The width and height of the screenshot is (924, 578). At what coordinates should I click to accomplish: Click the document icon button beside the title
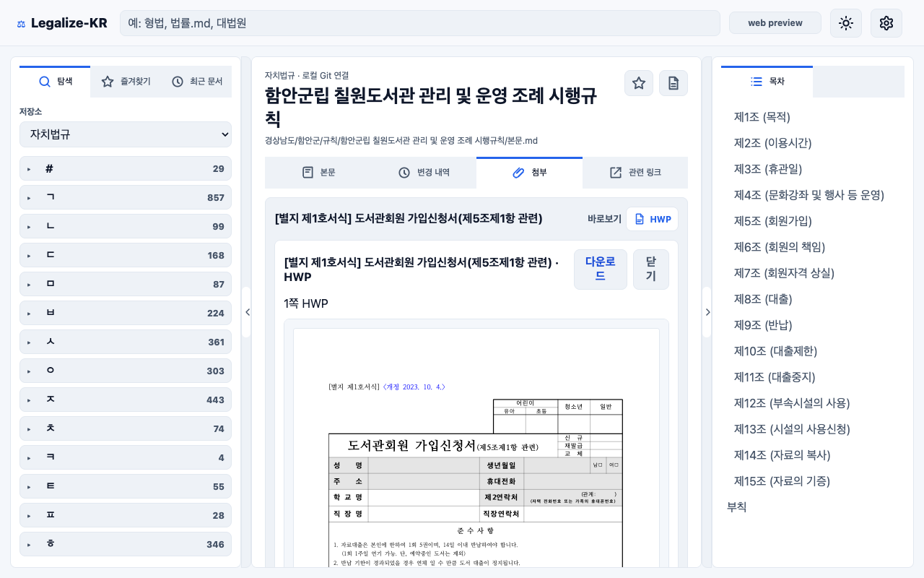(674, 83)
